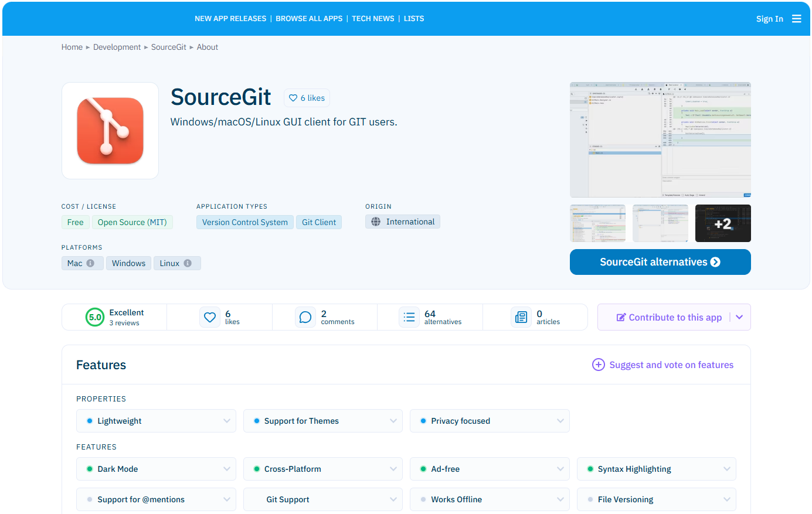
Task: Click the 6 likes badge
Action: (307, 98)
